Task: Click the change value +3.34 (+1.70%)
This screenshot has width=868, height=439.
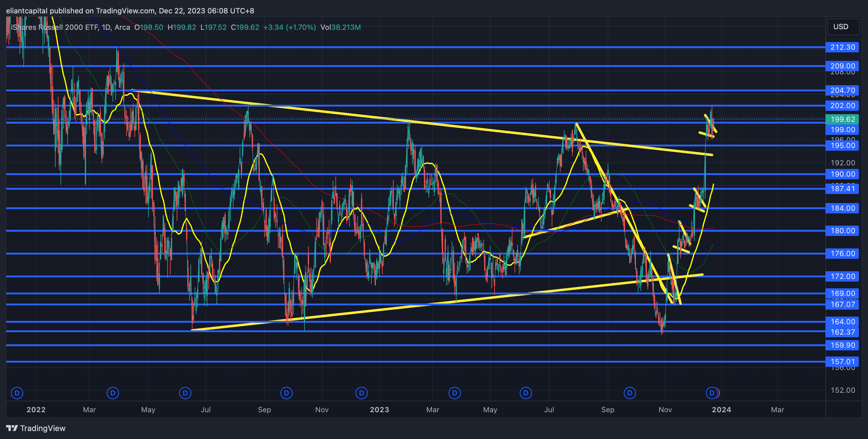Action: tap(290, 27)
